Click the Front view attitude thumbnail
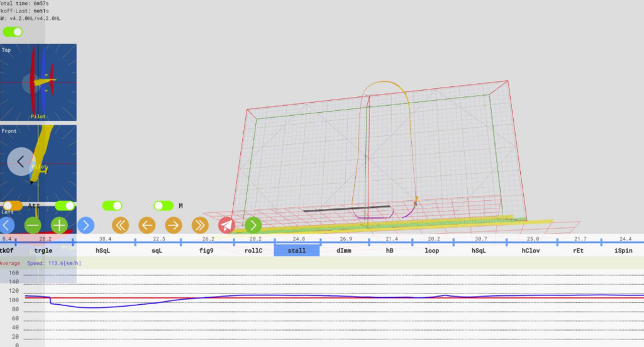Viewport: 644px width, 347px height. 38,163
